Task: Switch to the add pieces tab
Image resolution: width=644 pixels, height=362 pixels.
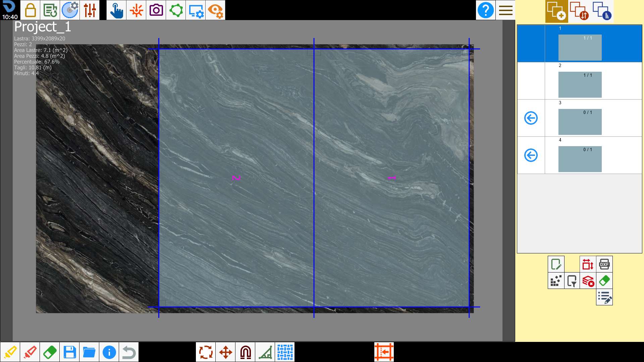Action: pyautogui.click(x=556, y=11)
